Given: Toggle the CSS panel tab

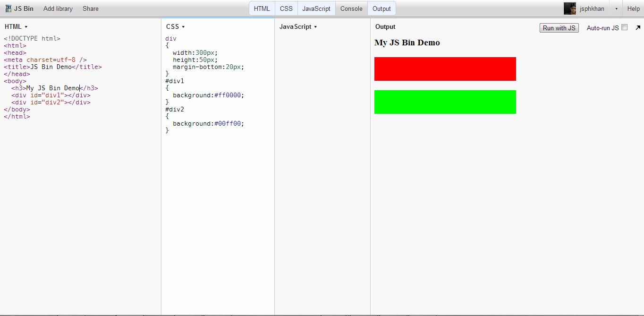Looking at the screenshot, I should (x=286, y=9).
